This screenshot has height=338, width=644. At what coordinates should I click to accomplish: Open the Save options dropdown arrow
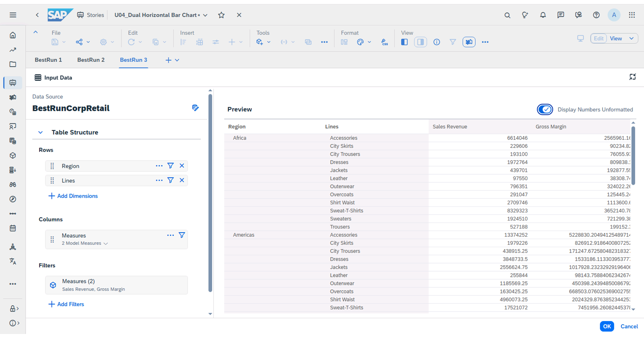point(64,42)
